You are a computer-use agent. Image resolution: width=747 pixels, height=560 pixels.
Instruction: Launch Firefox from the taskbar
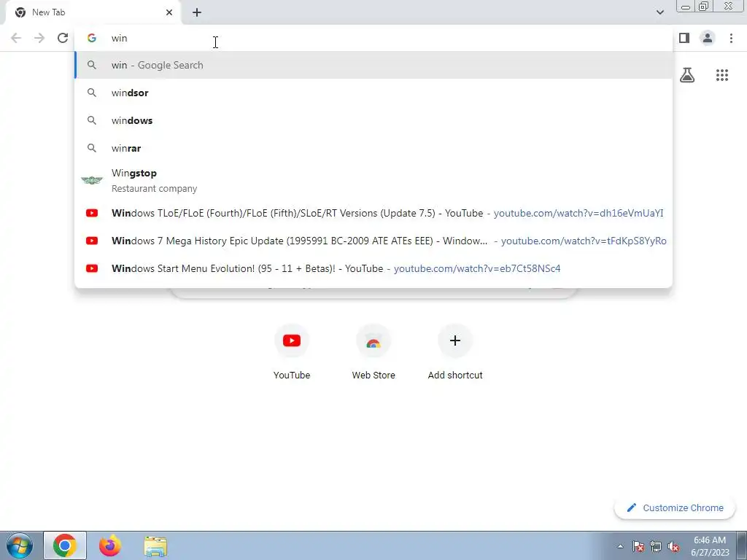tap(109, 545)
